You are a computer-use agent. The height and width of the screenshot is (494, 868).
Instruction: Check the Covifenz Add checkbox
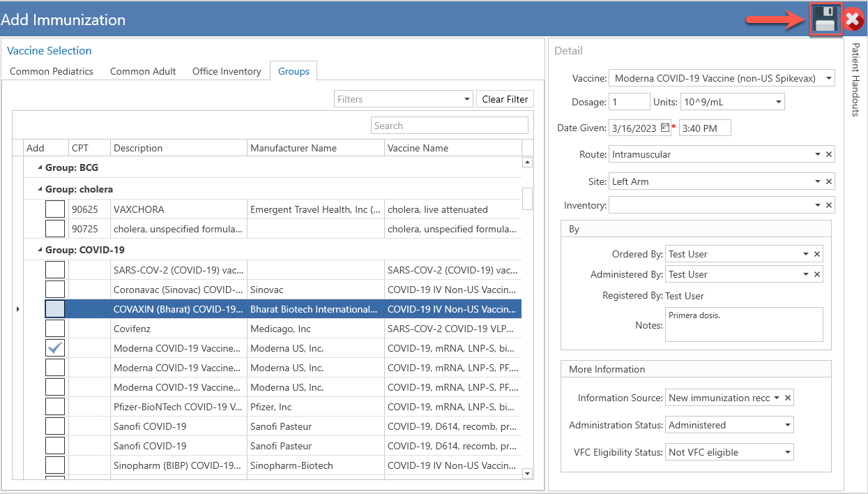pyautogui.click(x=55, y=329)
